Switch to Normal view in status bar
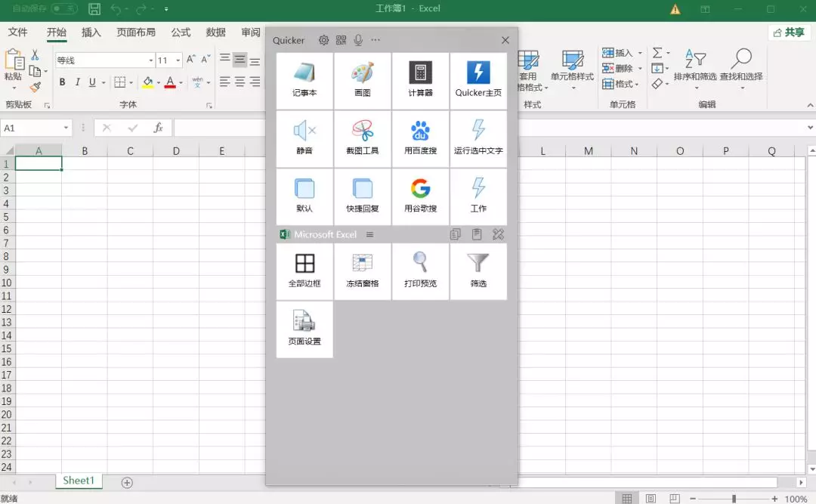This screenshot has height=504, width=816. click(x=627, y=498)
